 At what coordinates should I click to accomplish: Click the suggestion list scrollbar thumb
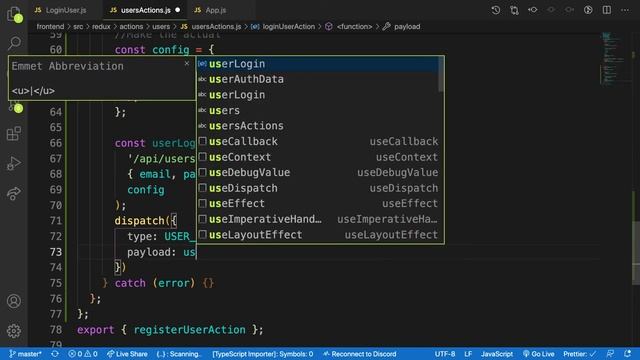(x=441, y=74)
